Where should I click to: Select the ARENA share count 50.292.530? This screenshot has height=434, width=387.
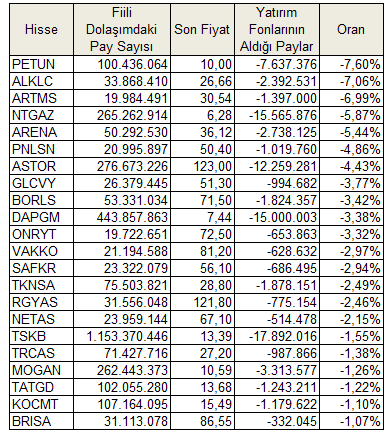[122, 132]
